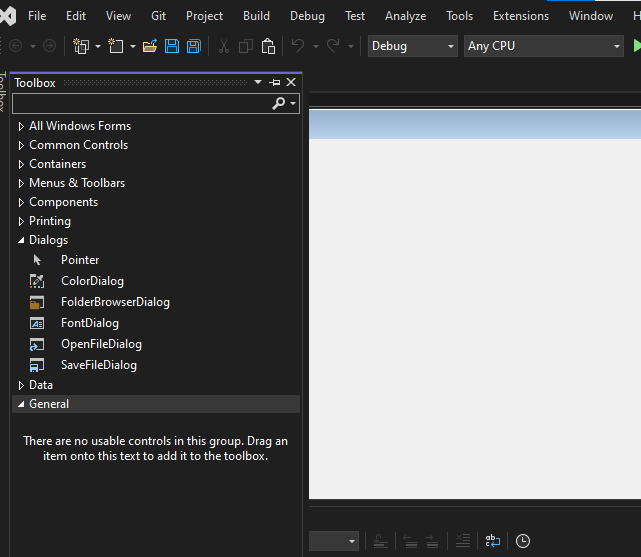Screen dimensions: 641x557
Task: Open the Analyze menu
Action: [x=406, y=16]
